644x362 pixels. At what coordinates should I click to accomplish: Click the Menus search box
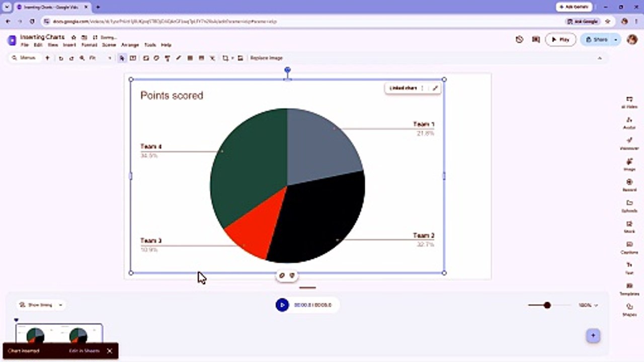click(24, 58)
